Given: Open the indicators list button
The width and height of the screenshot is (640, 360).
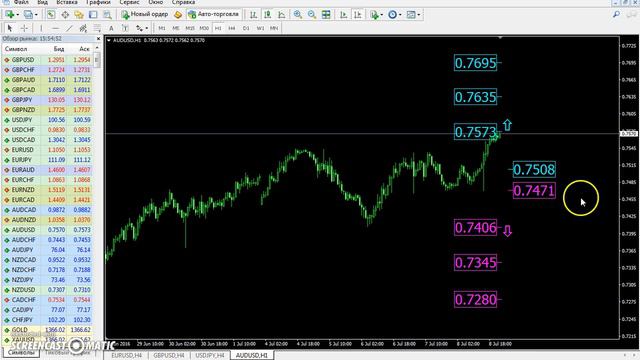Looking at the screenshot, I should click(x=376, y=15).
